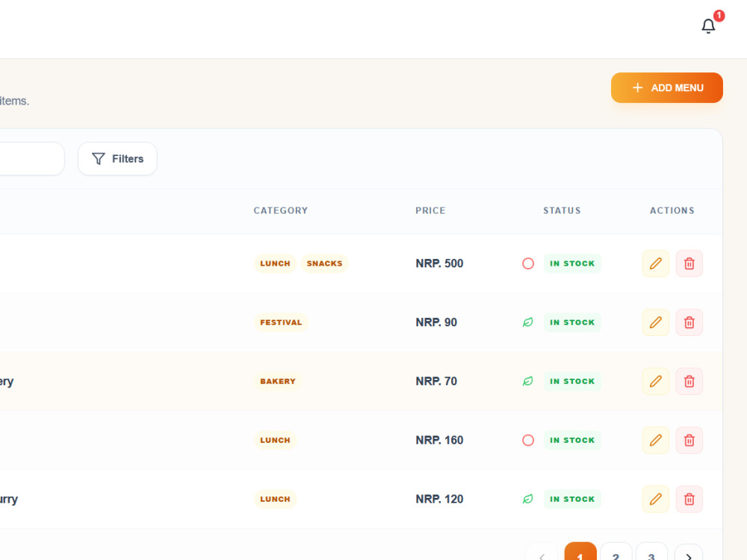This screenshot has width=747, height=560.
Task: Click the FESTIVAL category tag
Action: coord(281,323)
